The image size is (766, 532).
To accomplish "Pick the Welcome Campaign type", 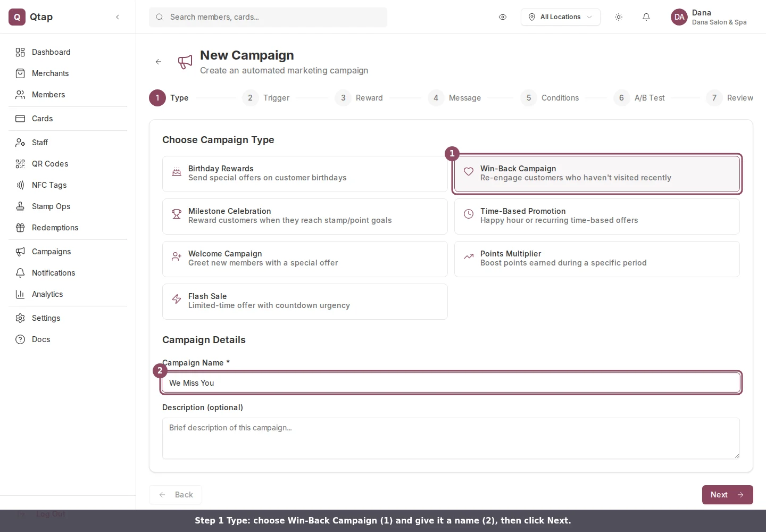I will pyautogui.click(x=305, y=259).
